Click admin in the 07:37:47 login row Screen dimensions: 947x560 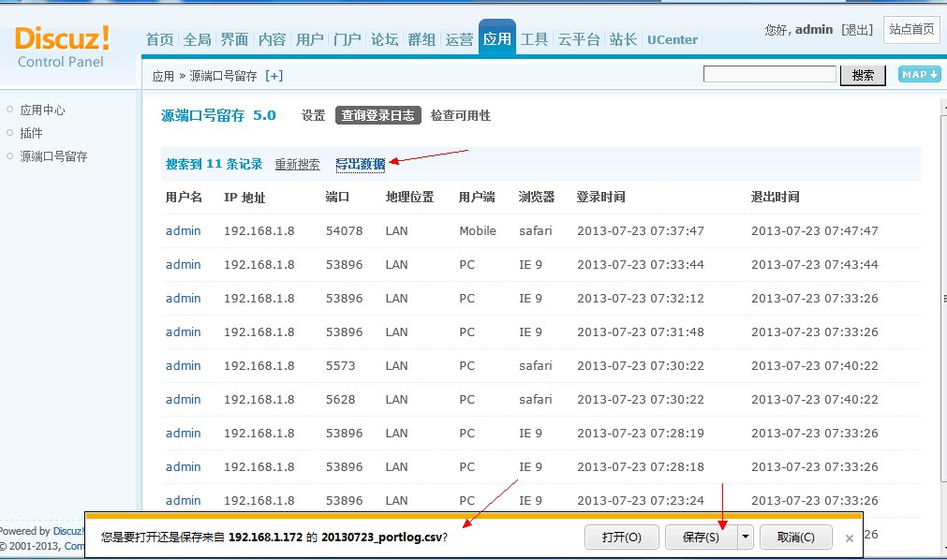tap(183, 230)
